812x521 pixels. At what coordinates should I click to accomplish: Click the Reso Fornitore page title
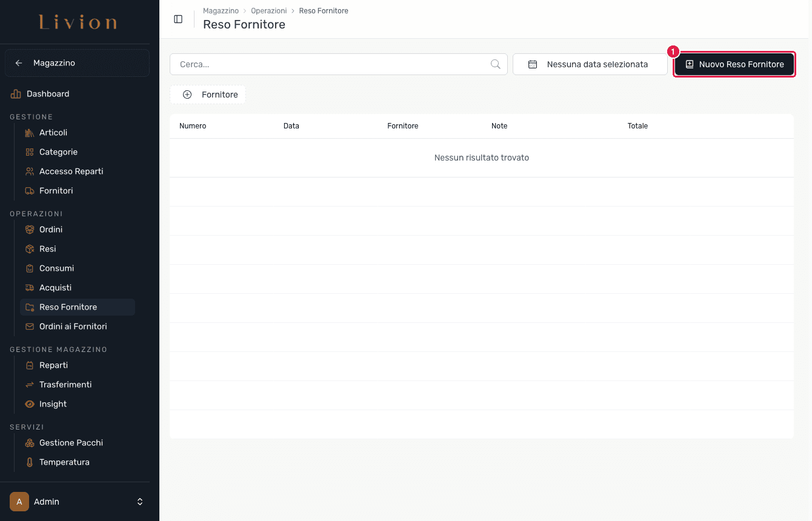pos(244,25)
